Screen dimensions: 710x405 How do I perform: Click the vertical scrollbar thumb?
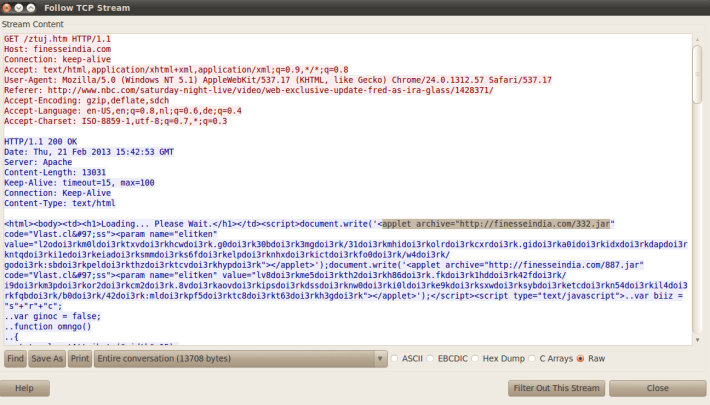(x=697, y=74)
